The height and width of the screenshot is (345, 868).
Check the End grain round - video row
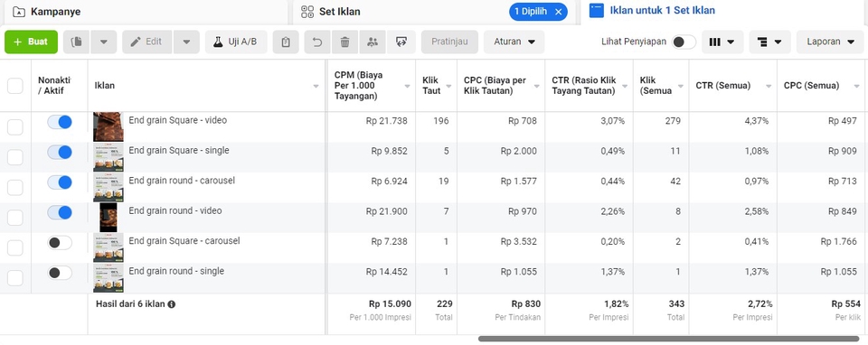click(15, 218)
